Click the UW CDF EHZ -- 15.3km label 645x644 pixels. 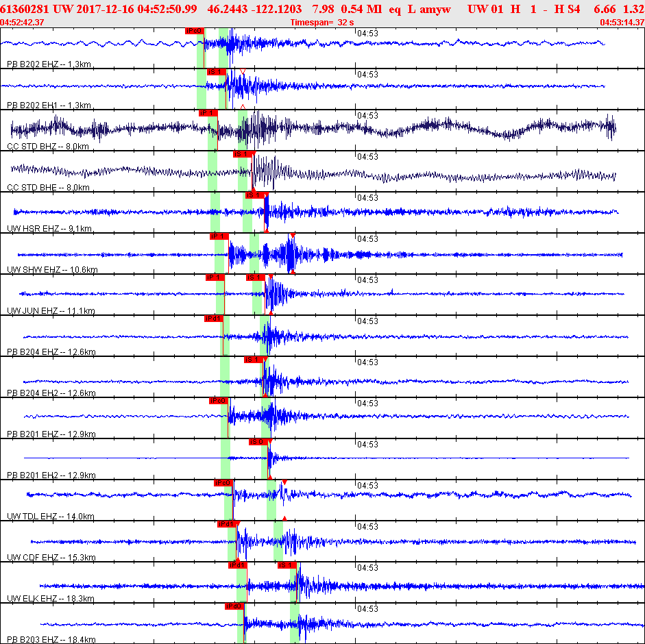(x=51, y=558)
